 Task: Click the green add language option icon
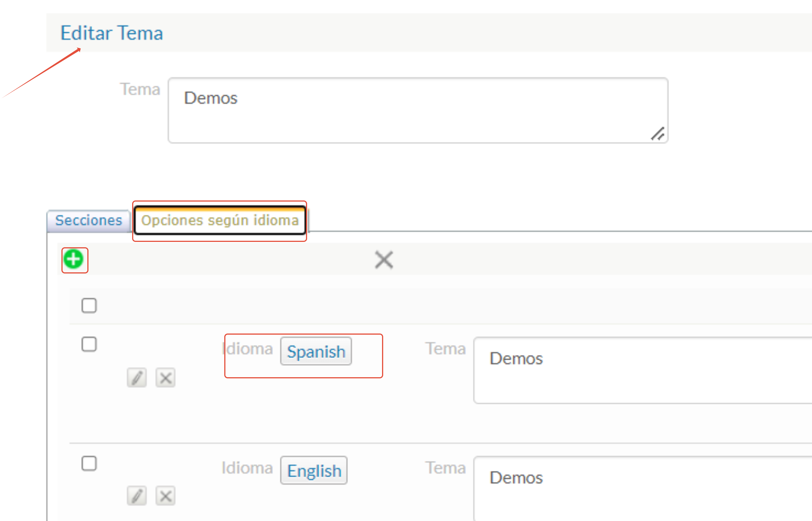[x=73, y=259]
